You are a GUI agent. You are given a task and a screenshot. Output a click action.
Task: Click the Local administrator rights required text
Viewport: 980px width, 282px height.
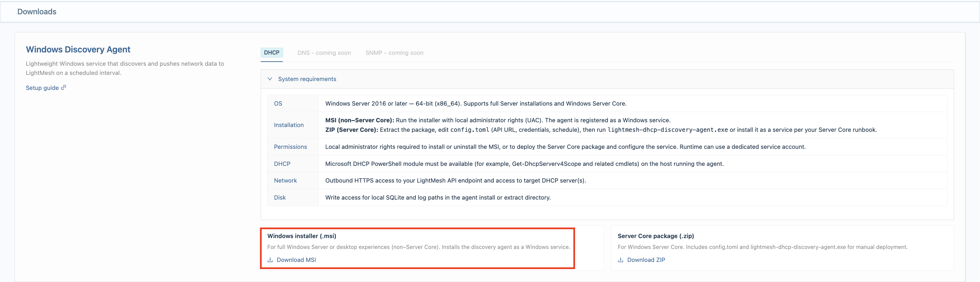click(565, 147)
